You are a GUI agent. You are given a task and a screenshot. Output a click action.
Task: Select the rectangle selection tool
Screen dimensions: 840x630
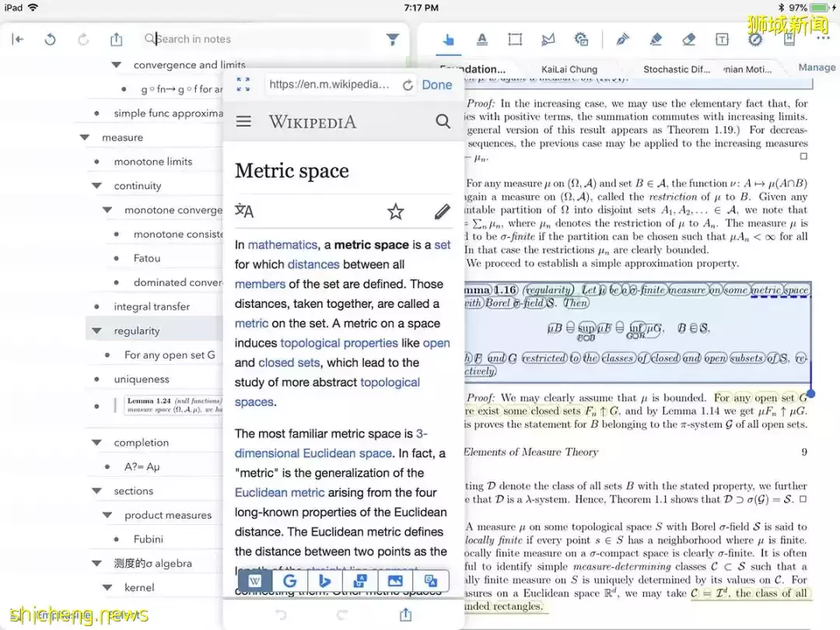click(515, 39)
